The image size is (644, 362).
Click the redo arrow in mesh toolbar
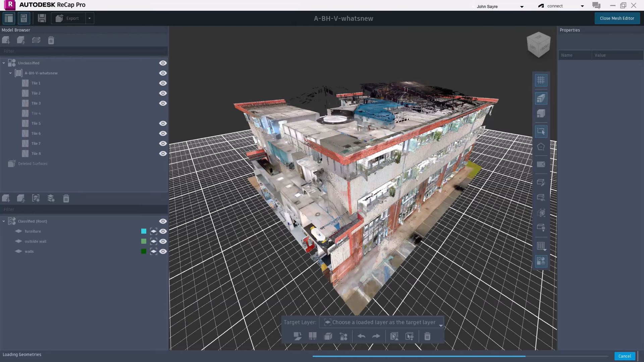pos(376,336)
